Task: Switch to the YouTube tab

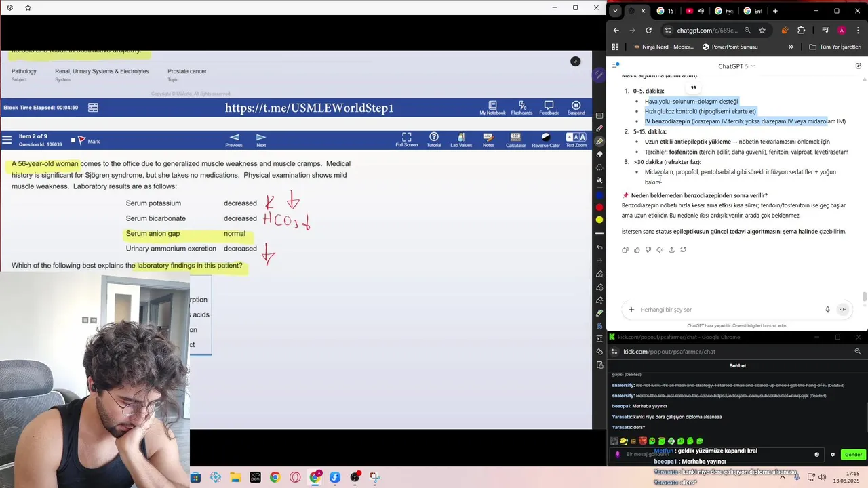Action: 695,11
